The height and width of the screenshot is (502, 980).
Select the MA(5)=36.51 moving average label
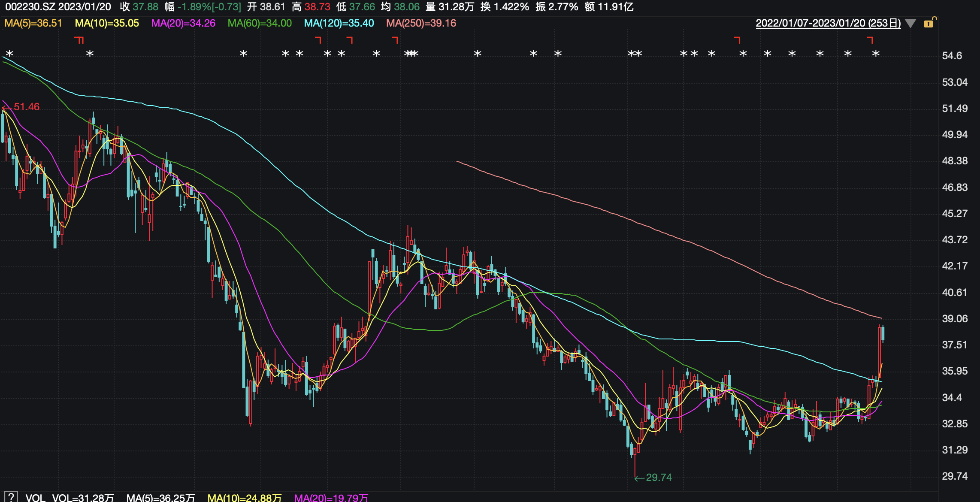pos(33,23)
